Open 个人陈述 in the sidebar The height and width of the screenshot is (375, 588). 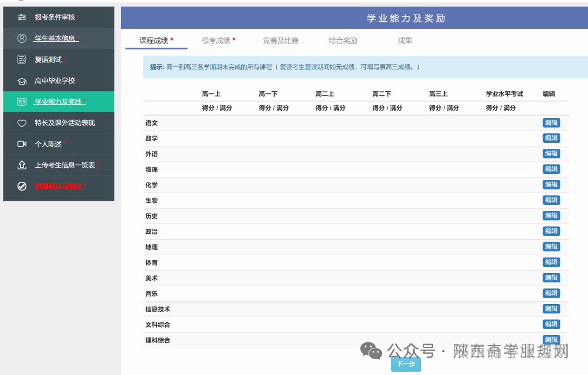48,144
